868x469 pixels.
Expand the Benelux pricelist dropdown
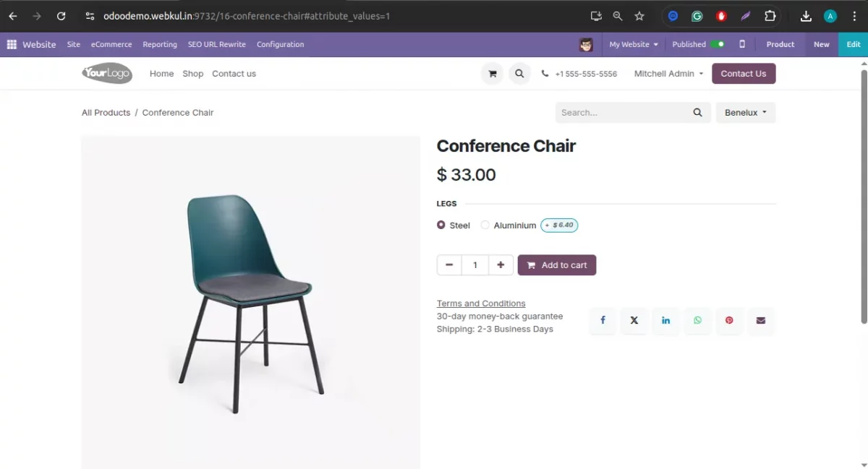(746, 112)
